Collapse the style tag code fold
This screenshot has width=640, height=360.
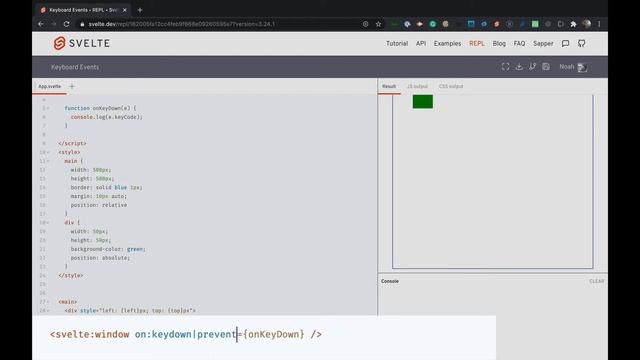coord(48,152)
